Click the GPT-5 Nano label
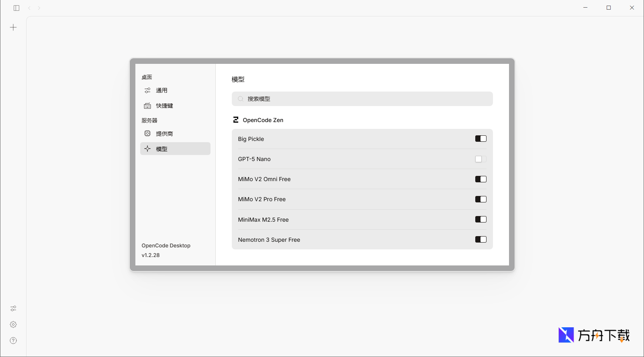 coord(254,159)
